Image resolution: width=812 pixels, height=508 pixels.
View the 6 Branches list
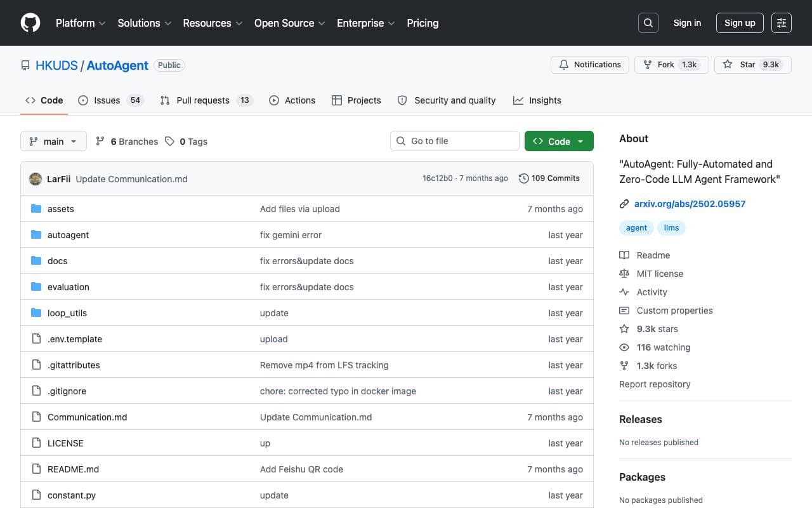[127, 142]
